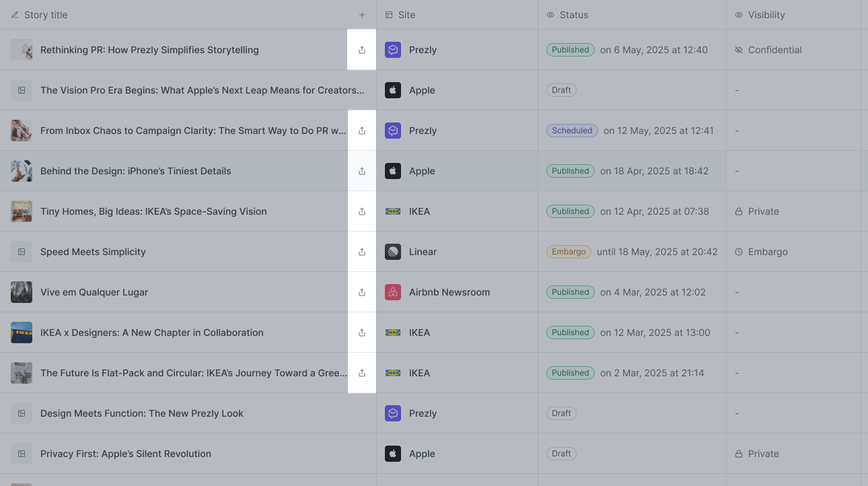Open the story "Speed Meets Simplicity"
The height and width of the screenshot is (486, 868).
click(x=93, y=251)
